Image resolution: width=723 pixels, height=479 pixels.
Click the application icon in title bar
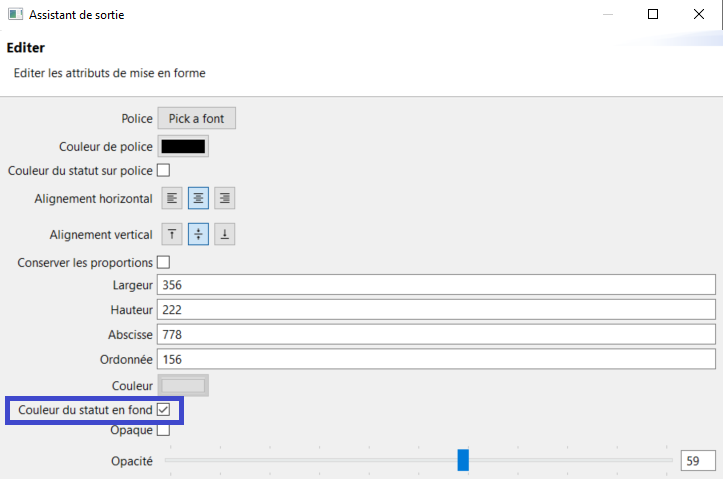14,15
